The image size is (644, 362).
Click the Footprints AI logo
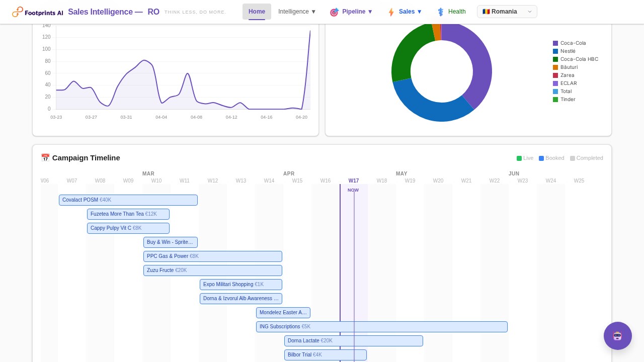tap(38, 12)
